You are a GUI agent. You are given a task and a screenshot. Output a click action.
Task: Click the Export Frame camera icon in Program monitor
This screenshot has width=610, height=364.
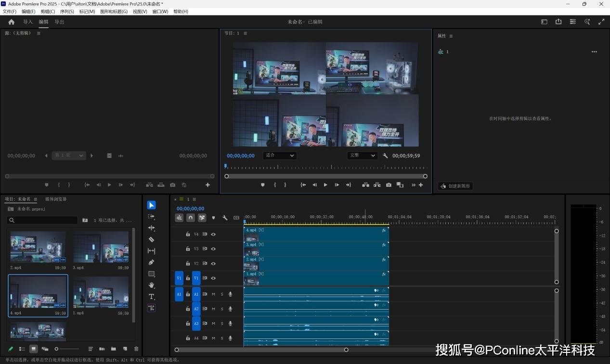click(x=388, y=185)
